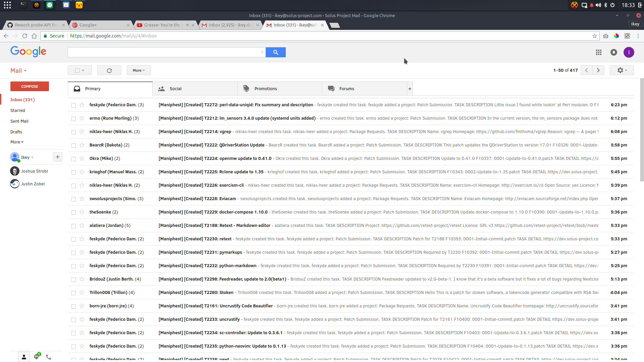Select the T2272 perl-data-uniqid checkbox
This screenshot has width=644, height=362.
coord(73,105)
